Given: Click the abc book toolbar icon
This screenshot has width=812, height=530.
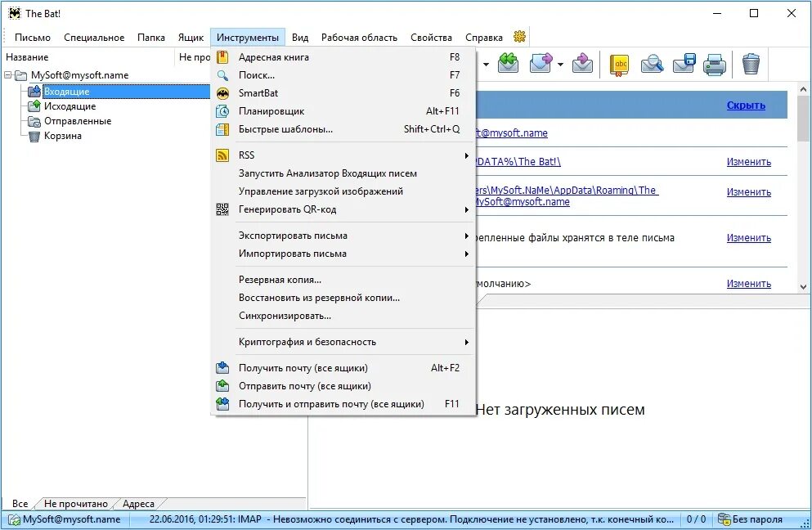Looking at the screenshot, I should click(619, 65).
